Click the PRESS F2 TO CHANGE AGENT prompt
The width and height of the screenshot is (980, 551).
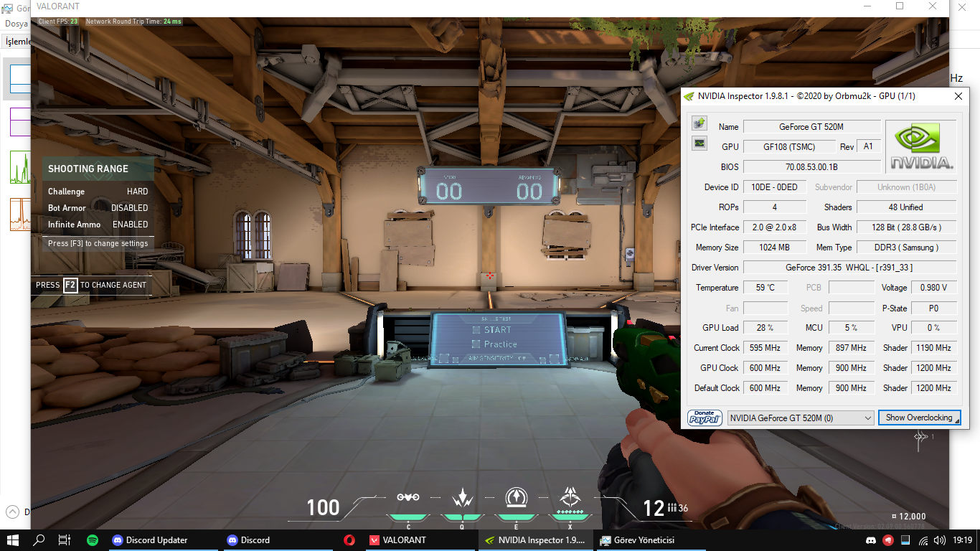(x=91, y=285)
